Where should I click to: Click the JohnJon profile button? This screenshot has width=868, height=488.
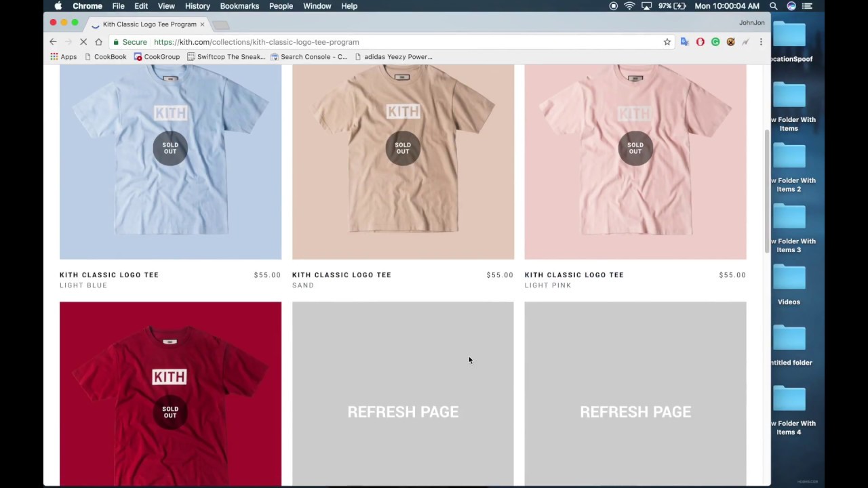pyautogui.click(x=751, y=22)
